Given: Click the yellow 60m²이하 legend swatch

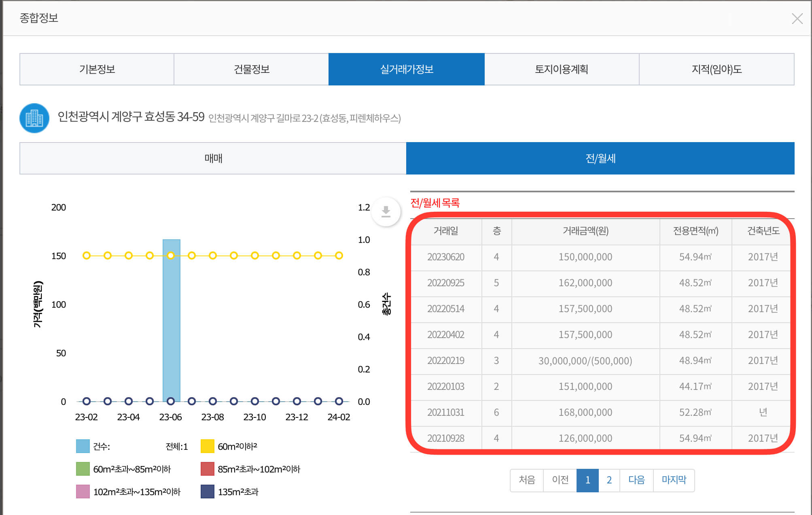Looking at the screenshot, I should 208,447.
